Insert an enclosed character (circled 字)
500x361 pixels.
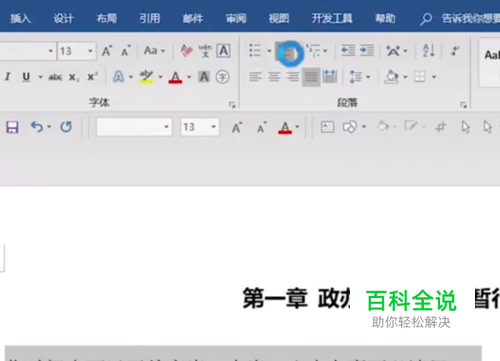pos(222,77)
